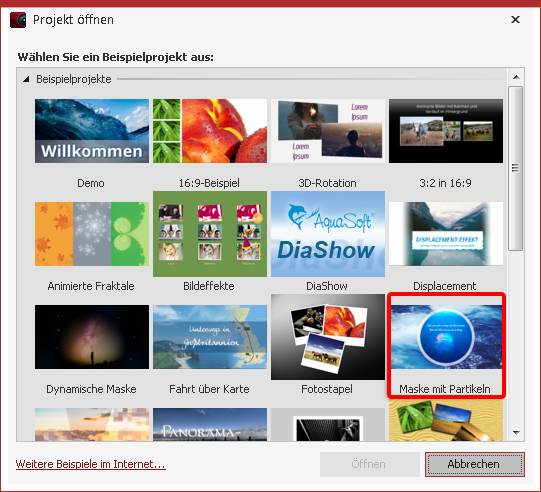Screen dimensions: 541x492
Task: Click the Beispielprojekte group header text
Action: pos(74,79)
